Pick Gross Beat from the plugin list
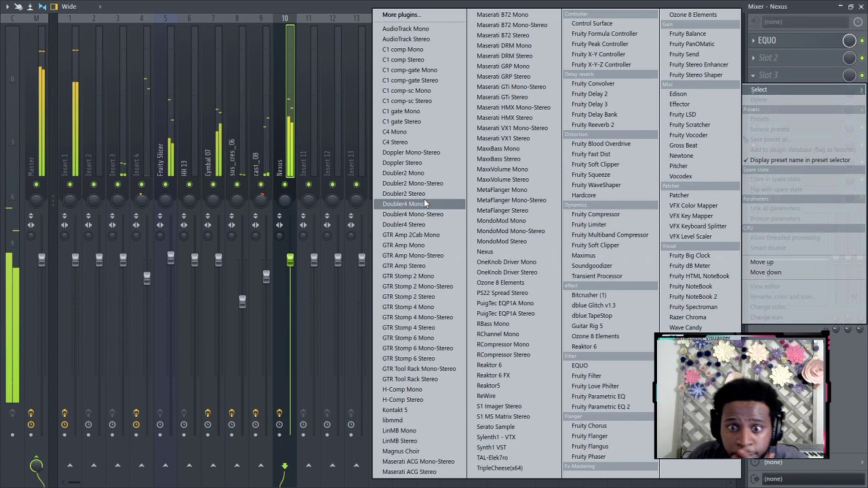Image resolution: width=868 pixels, height=488 pixels. [x=683, y=146]
